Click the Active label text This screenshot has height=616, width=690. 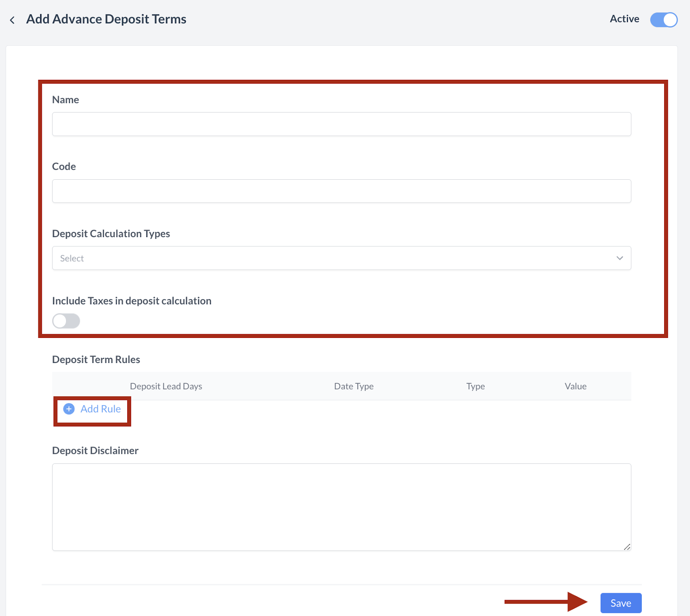tap(624, 19)
